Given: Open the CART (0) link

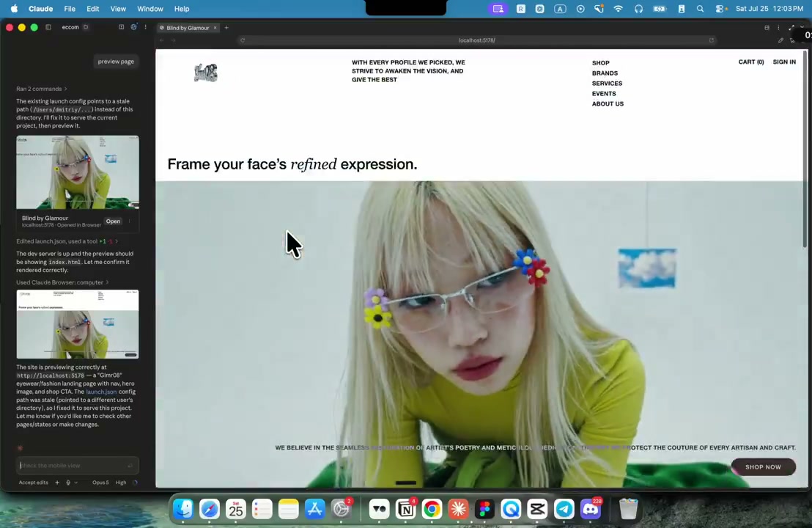Looking at the screenshot, I should (751, 62).
